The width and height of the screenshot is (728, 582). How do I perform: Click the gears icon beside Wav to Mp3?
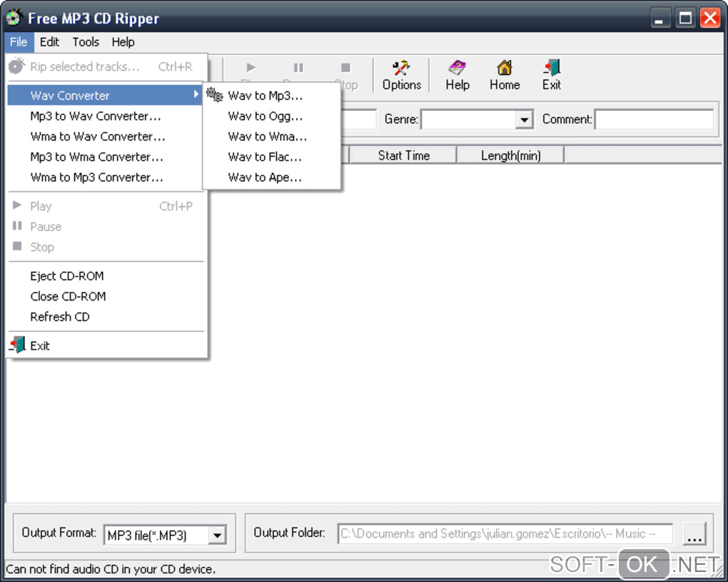pos(215,95)
